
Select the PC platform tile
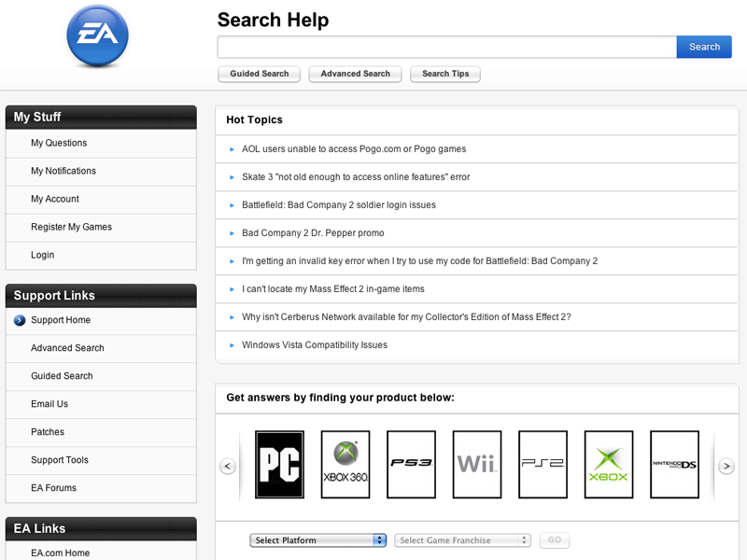tap(279, 464)
